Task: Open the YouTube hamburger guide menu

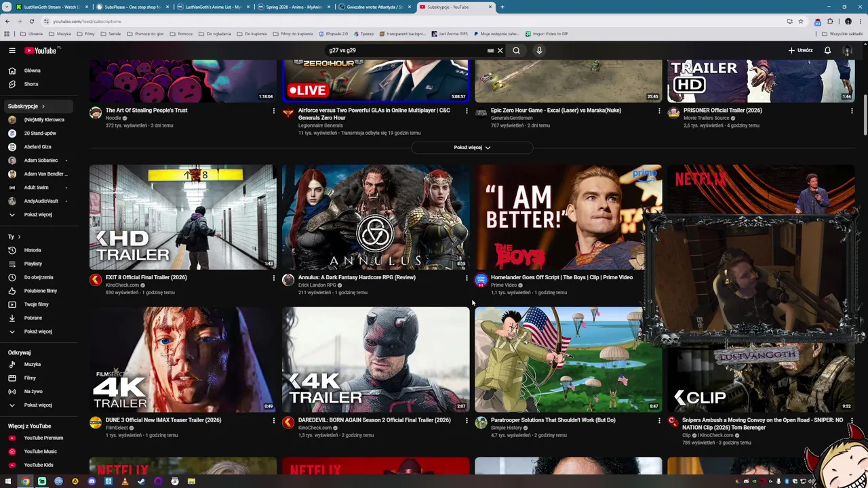Action: [12, 50]
